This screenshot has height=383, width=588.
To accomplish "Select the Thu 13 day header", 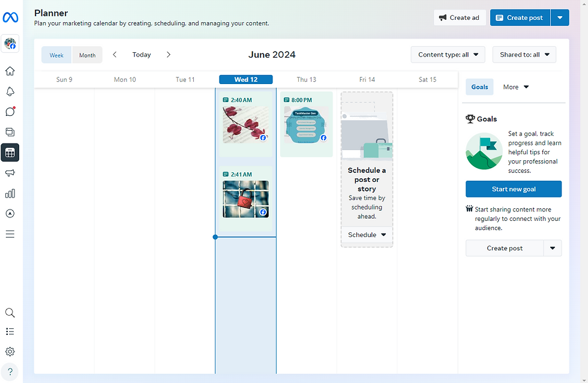I will (307, 79).
